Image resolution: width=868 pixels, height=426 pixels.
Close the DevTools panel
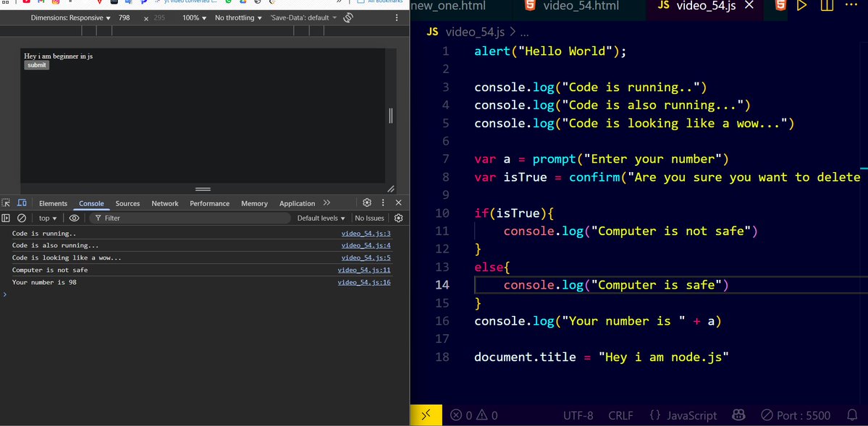pos(398,203)
